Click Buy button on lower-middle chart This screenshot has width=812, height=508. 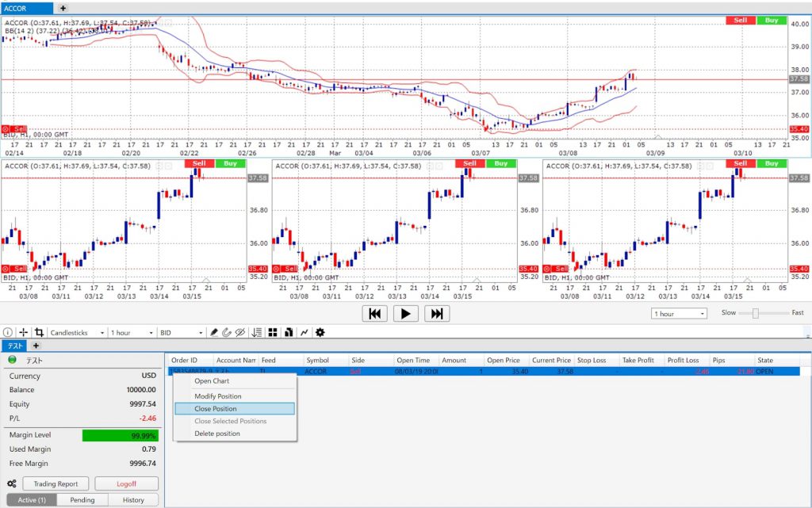tap(501, 163)
